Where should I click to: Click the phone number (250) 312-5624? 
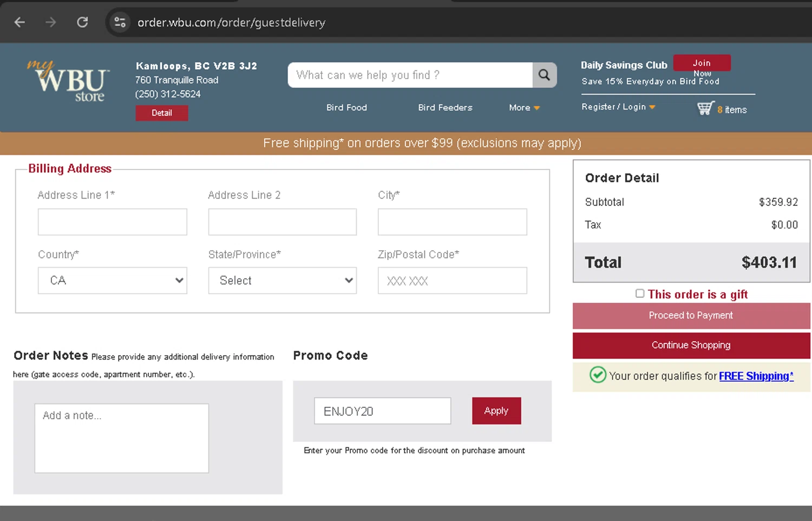pos(168,94)
